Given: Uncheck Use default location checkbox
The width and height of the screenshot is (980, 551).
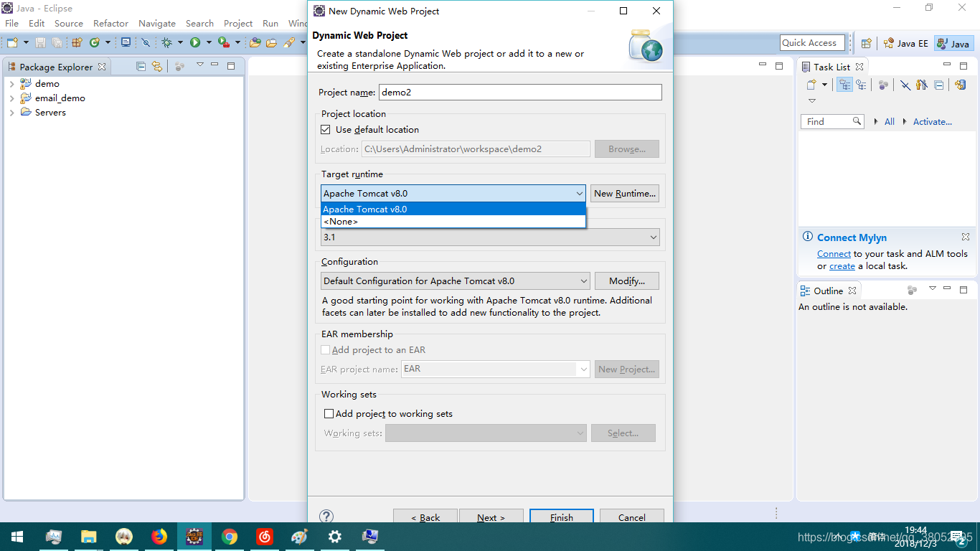Looking at the screenshot, I should pos(326,129).
